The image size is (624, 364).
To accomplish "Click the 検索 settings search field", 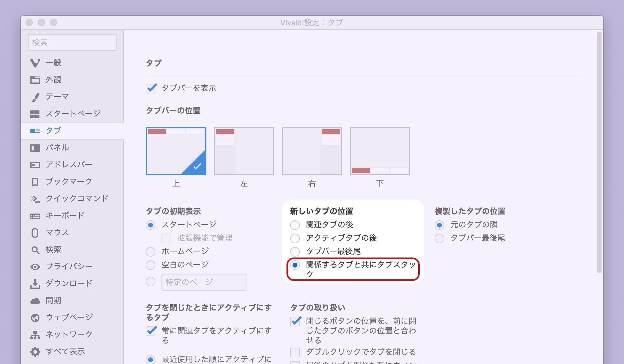I will click(x=72, y=42).
